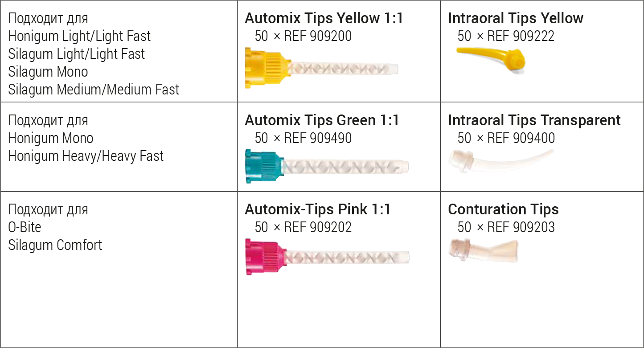This screenshot has width=644, height=348.
Task: Select the Automix Tips Green 1:1 heading
Action: tap(322, 120)
